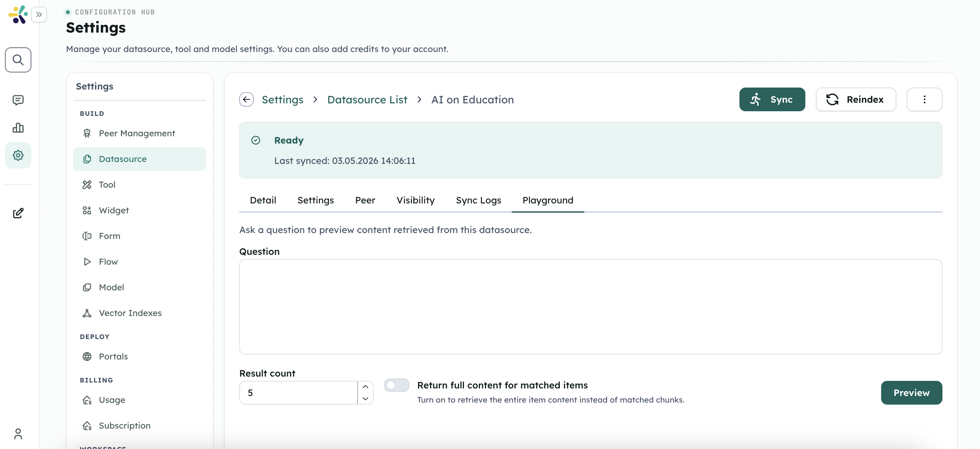Viewport: 980px width, 449px height.
Task: Click the Form icon
Action: pos(87,236)
